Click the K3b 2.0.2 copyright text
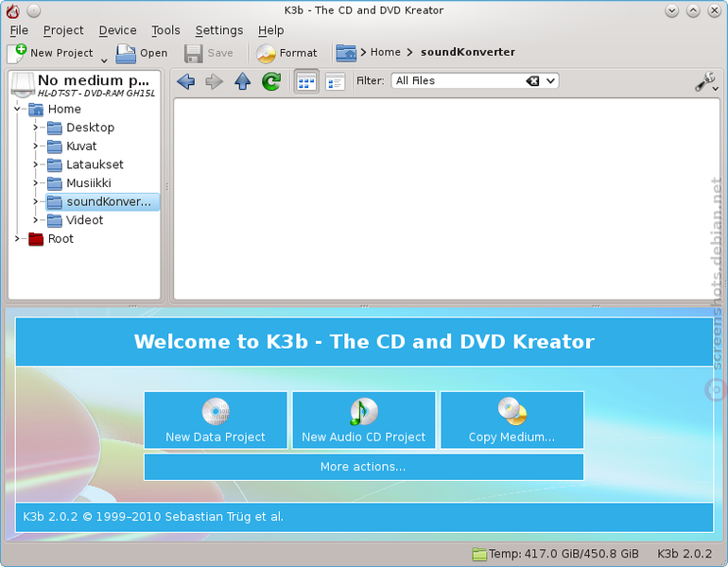The height and width of the screenshot is (567, 728). click(153, 516)
